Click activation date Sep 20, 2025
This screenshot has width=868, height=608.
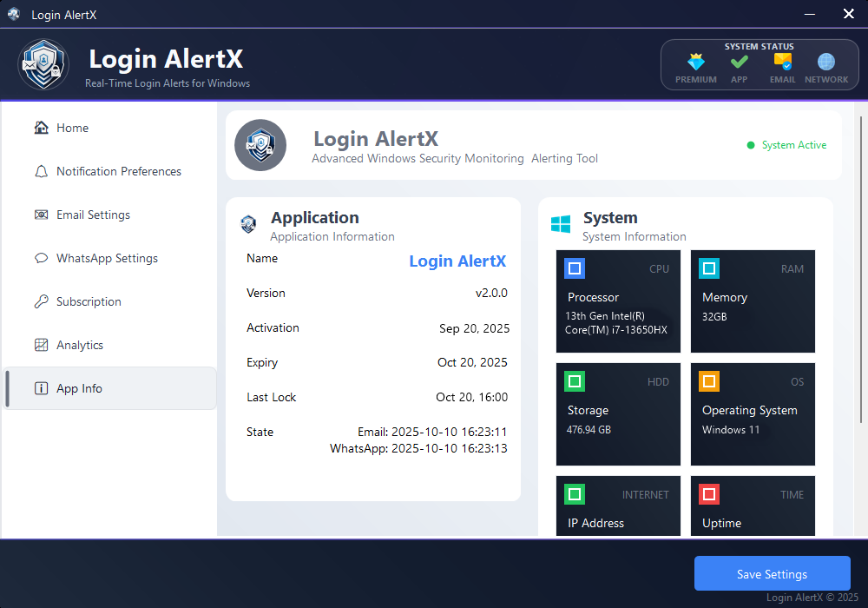click(475, 328)
